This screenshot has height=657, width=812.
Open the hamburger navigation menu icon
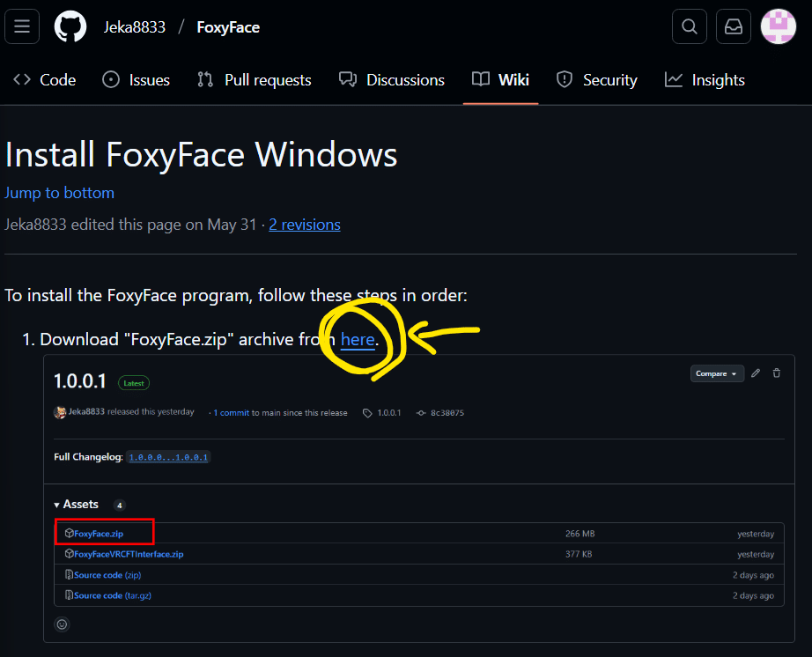(x=22, y=26)
